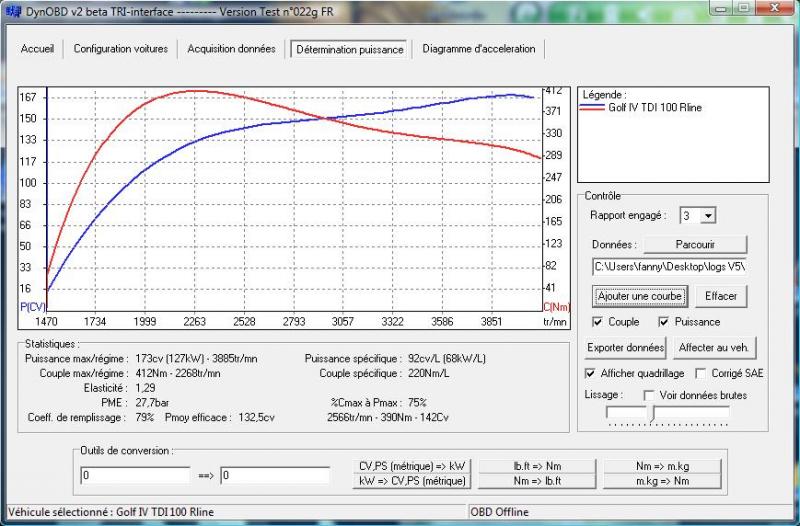Viewport: 800px width, 526px height.
Task: Click the 412Nm - 2268tr/mn value
Action: 178,373
